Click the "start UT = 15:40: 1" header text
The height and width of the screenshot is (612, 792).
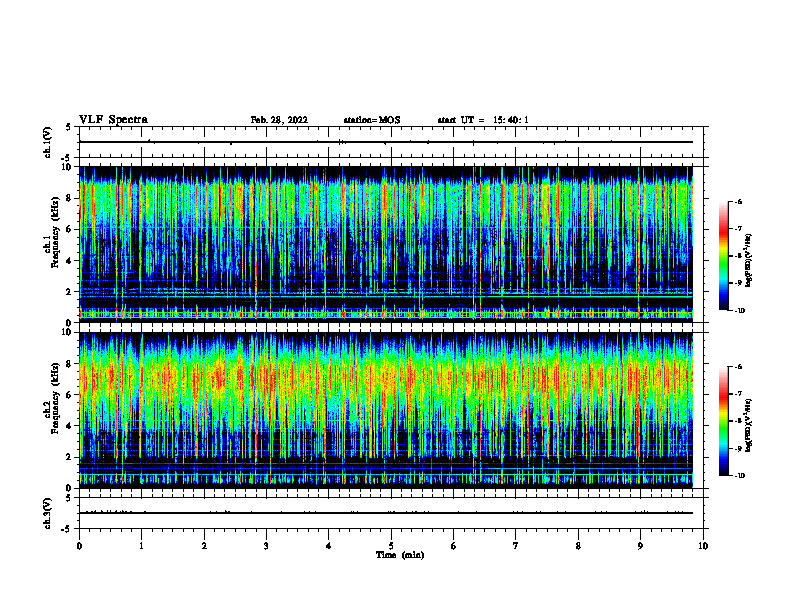click(x=483, y=120)
